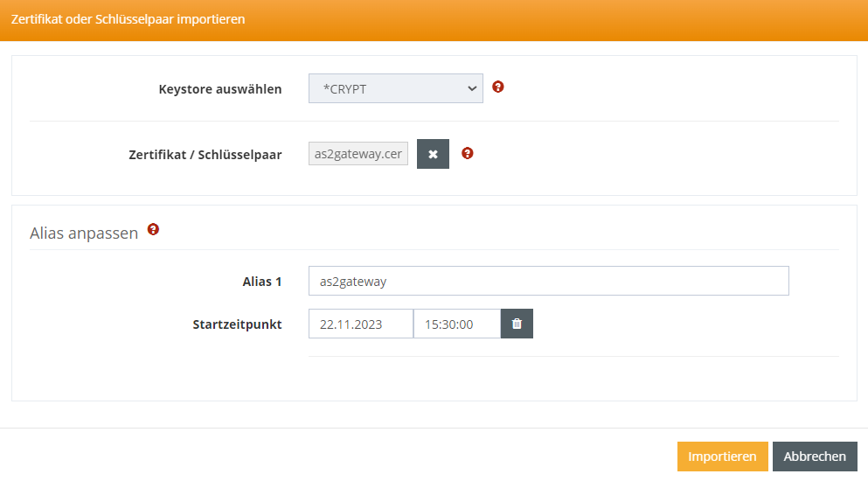868x481 pixels.
Task: Click the Zertifikat / Schlüsselpaar label
Action: (x=205, y=155)
